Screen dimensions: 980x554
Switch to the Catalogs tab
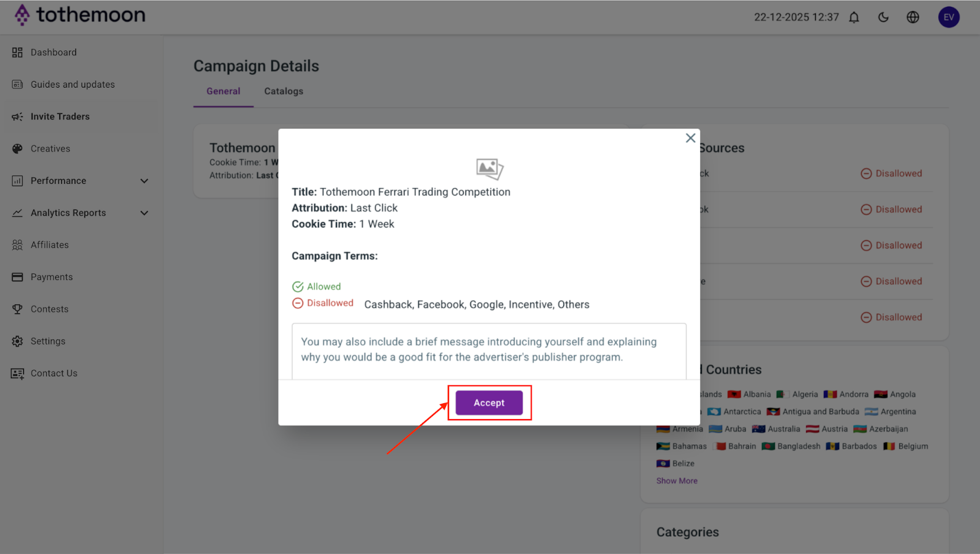click(284, 91)
